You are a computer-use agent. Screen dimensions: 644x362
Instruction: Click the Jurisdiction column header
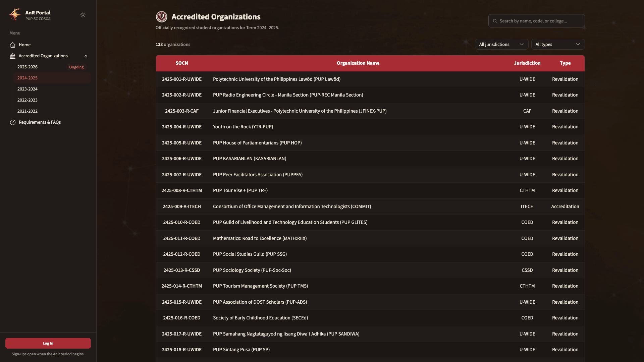[x=527, y=63]
